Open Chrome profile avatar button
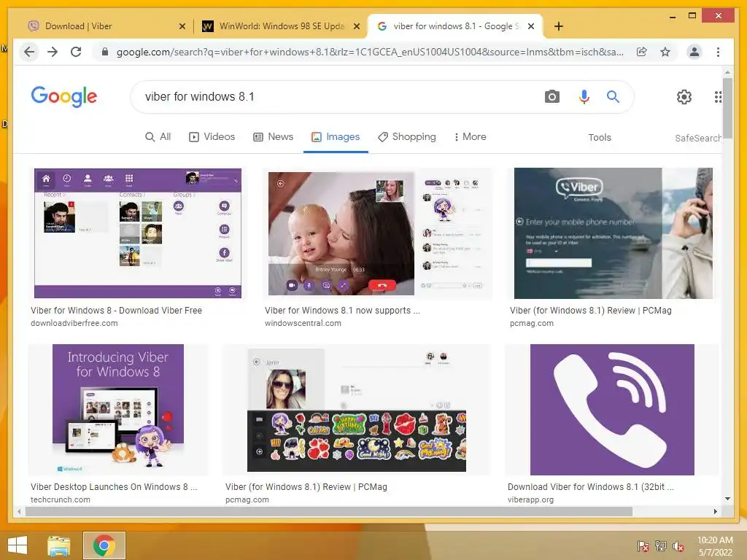 [x=694, y=52]
